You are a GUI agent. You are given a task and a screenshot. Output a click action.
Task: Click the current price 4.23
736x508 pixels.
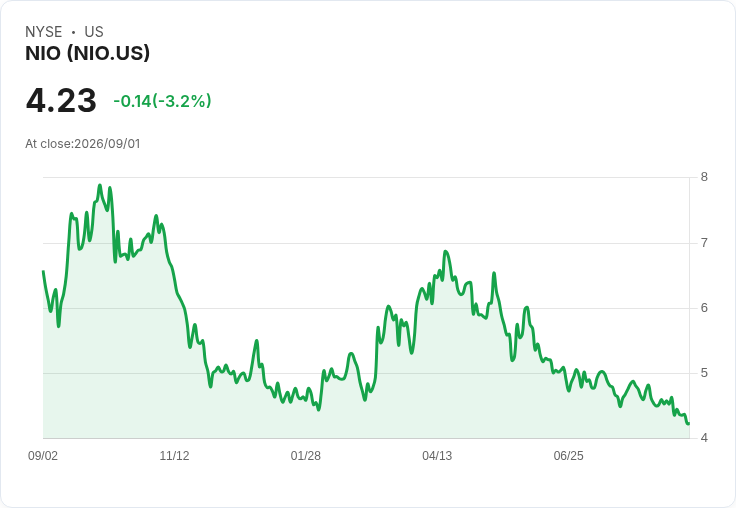(x=61, y=100)
